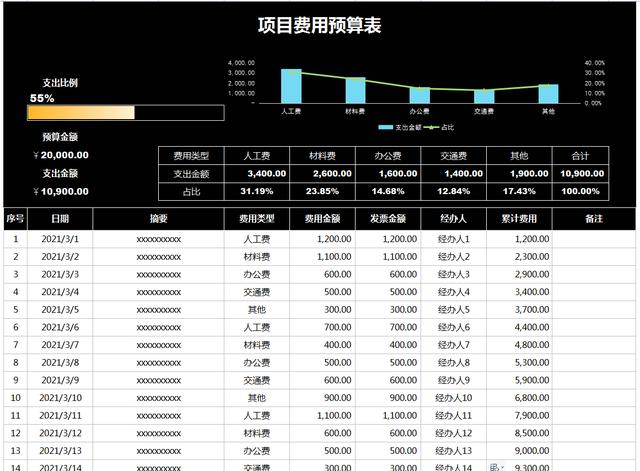Click the 交通费 bar in chart

[484, 96]
